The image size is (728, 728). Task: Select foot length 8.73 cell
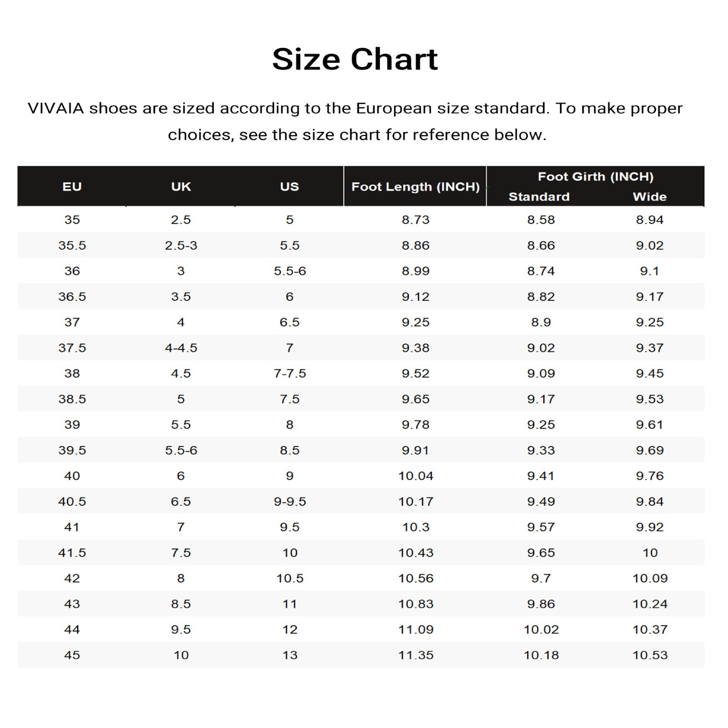pyautogui.click(x=415, y=220)
